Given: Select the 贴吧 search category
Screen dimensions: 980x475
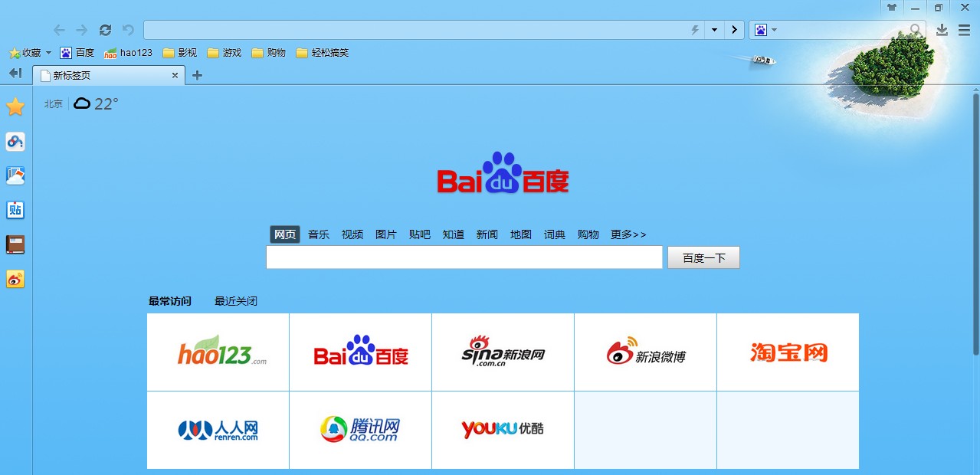Looking at the screenshot, I should [x=420, y=234].
